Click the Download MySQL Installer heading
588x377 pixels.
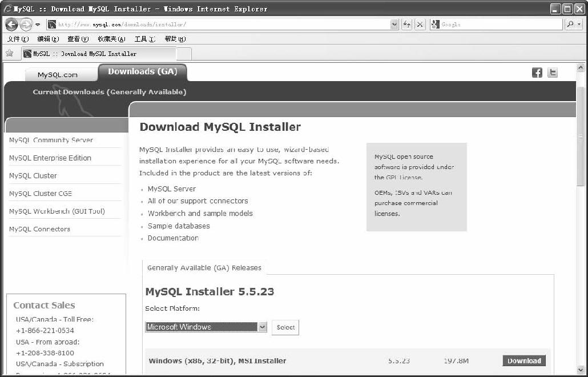[220, 127]
